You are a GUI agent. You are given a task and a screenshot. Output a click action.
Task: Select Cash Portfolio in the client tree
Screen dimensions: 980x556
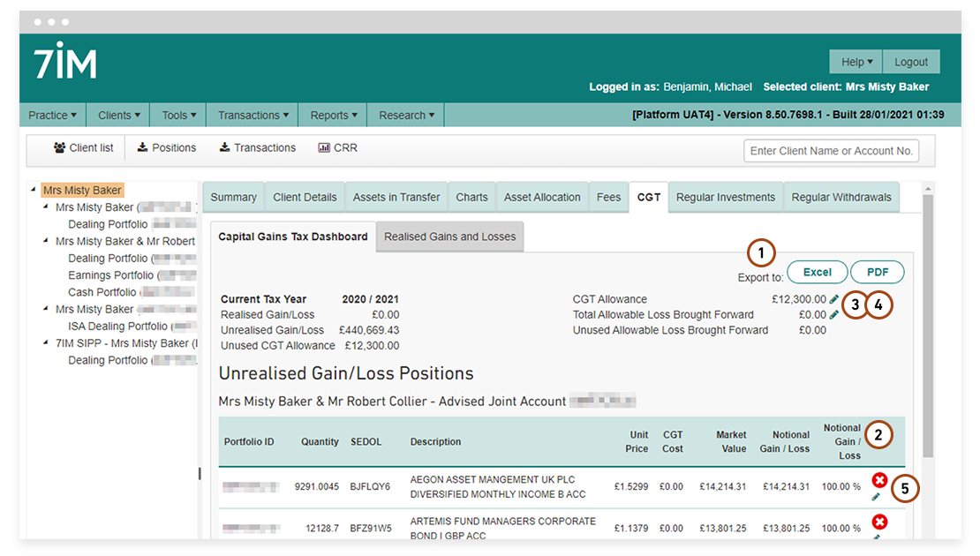point(102,292)
